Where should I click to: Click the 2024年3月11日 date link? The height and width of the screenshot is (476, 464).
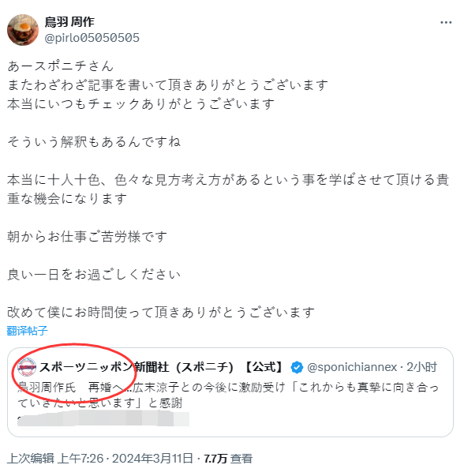(x=152, y=459)
